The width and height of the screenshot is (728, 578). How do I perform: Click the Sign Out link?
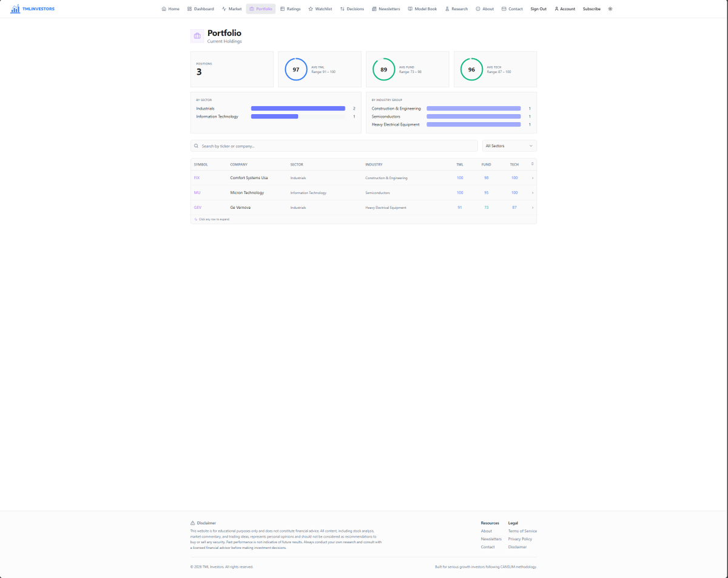coord(538,9)
